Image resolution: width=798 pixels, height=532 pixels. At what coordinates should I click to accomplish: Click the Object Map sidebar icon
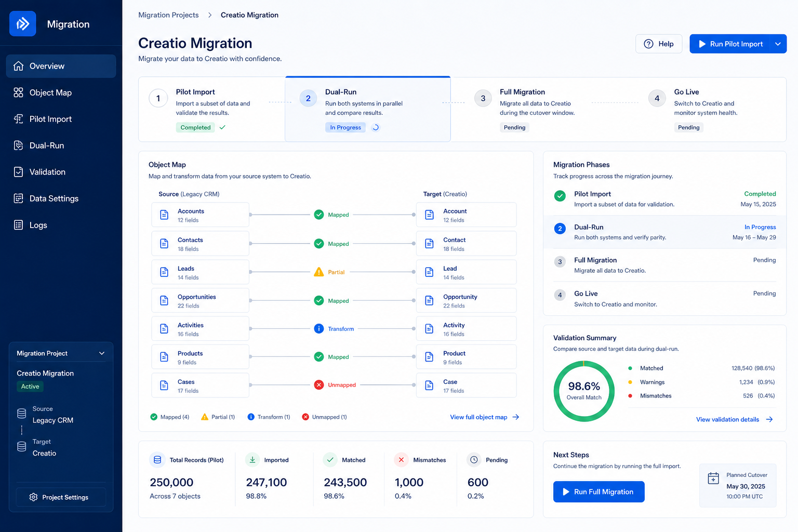[x=19, y=92]
